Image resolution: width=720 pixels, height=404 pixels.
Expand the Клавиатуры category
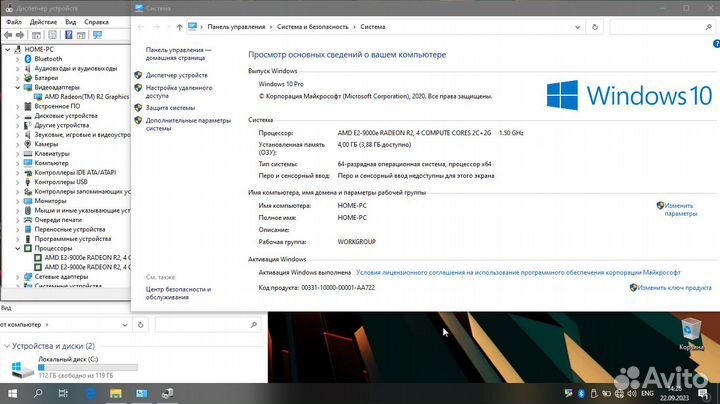[x=17, y=153]
